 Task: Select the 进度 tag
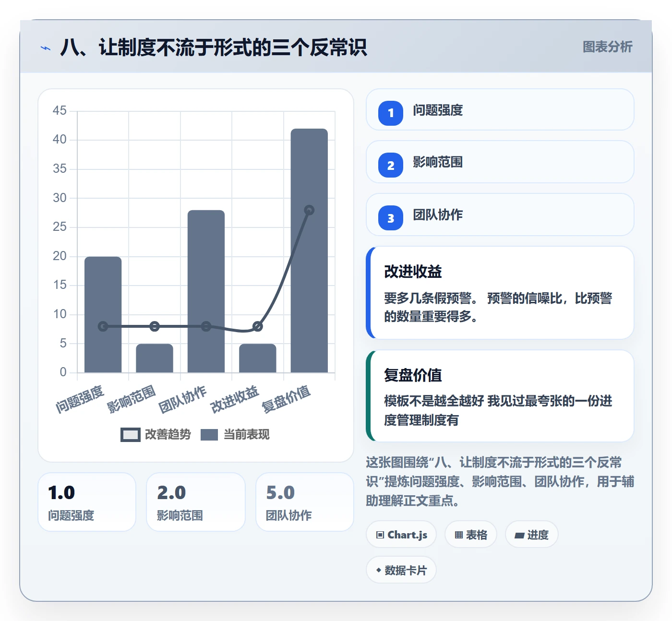click(x=532, y=535)
